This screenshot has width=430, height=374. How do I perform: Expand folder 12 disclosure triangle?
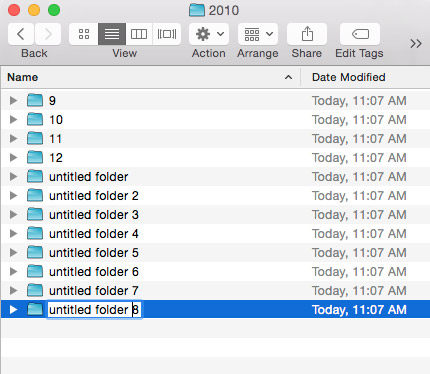13,157
